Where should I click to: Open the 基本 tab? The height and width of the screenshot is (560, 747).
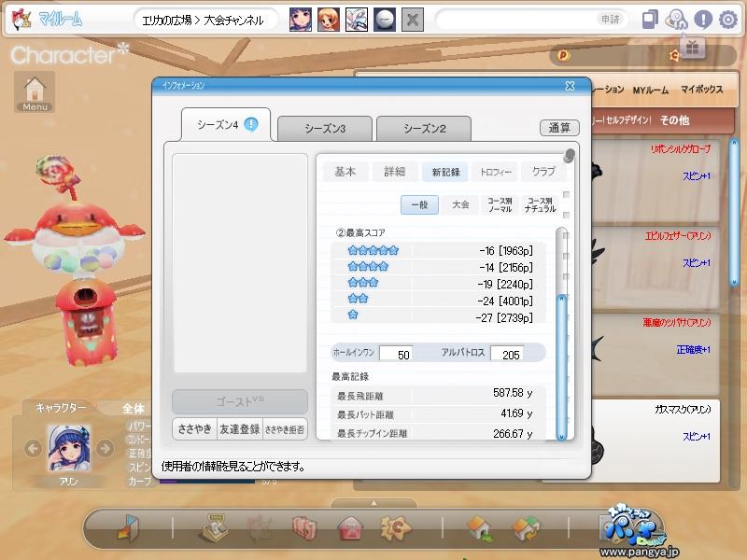pyautogui.click(x=345, y=172)
